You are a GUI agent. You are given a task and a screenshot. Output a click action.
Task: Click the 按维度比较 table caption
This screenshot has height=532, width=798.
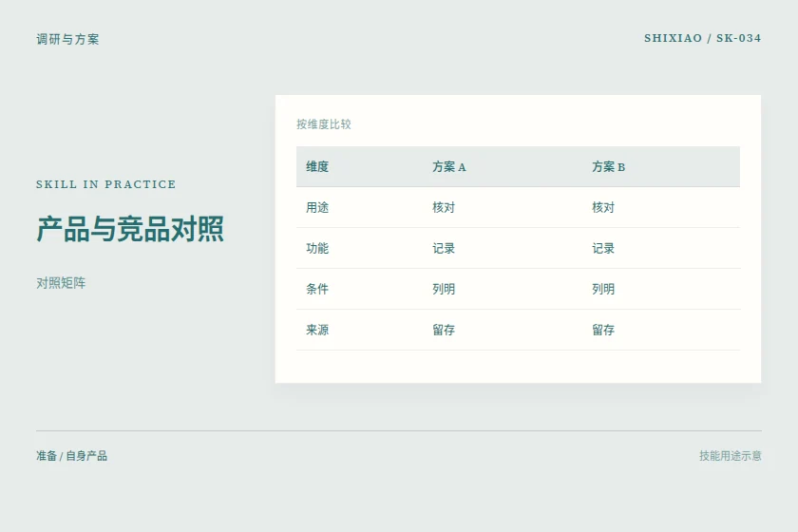324,124
